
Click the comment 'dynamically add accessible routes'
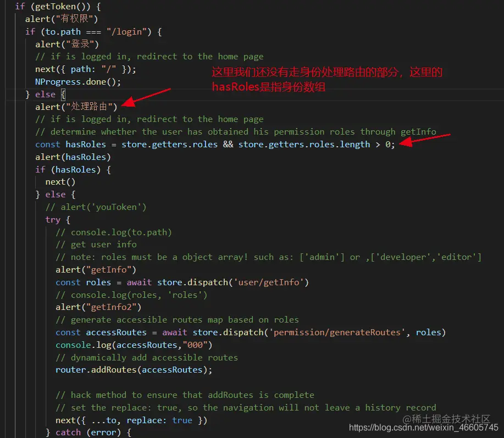147,357
